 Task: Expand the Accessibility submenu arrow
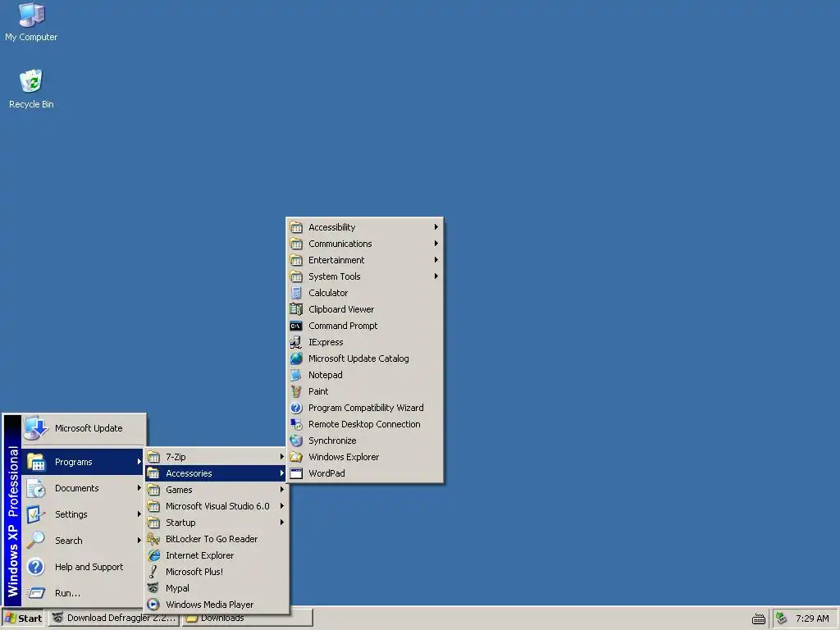[436, 227]
